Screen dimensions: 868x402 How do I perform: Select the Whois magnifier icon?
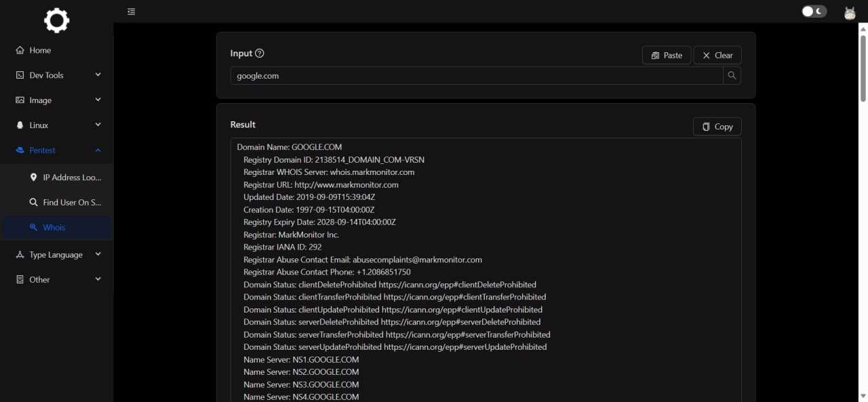(x=33, y=227)
